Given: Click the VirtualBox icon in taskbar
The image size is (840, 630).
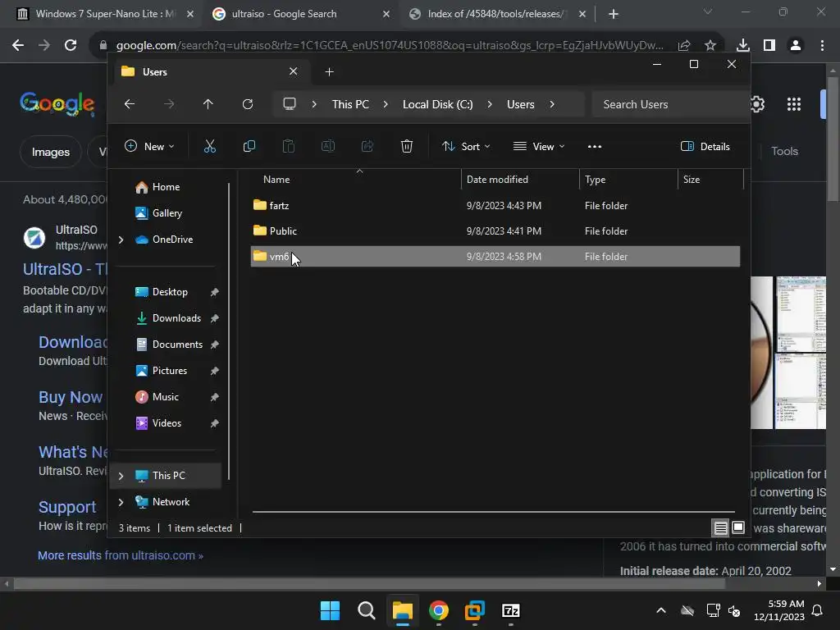Looking at the screenshot, I should 475,610.
